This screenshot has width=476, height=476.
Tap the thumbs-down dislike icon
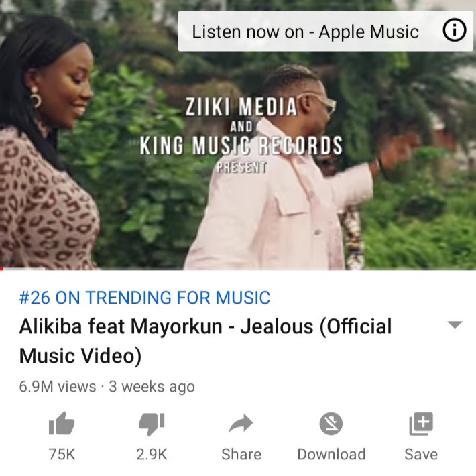click(152, 424)
